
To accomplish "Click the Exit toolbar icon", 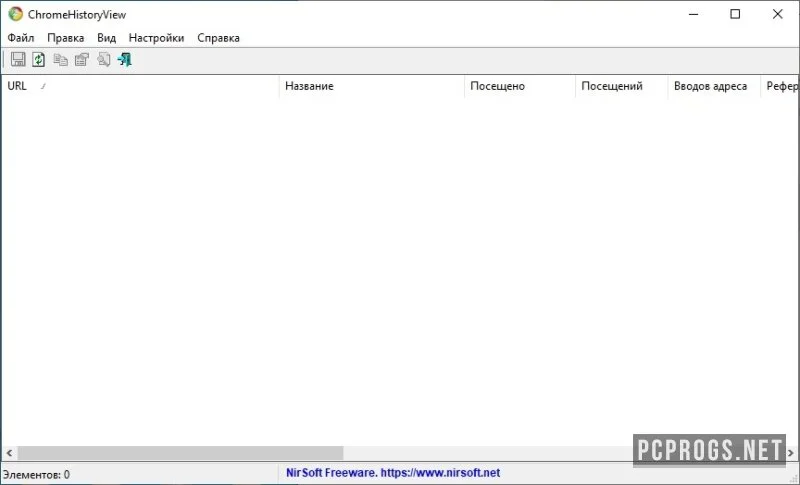I will point(124,60).
